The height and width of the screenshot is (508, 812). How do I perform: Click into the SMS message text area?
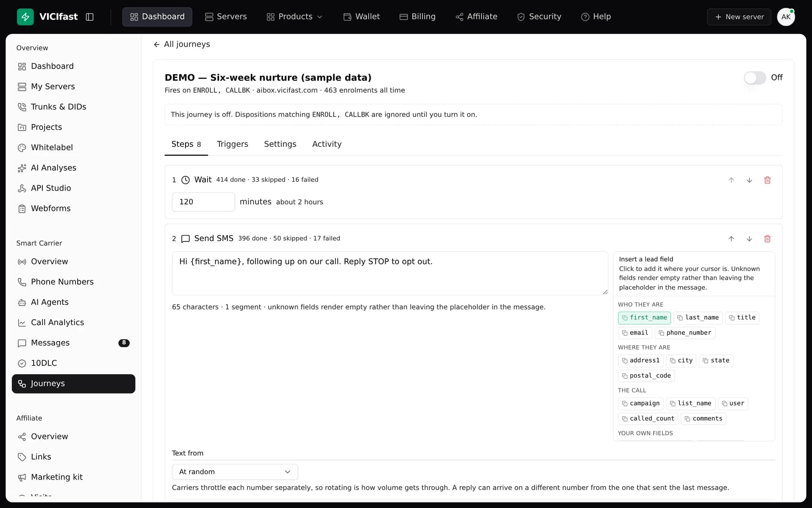[390, 273]
